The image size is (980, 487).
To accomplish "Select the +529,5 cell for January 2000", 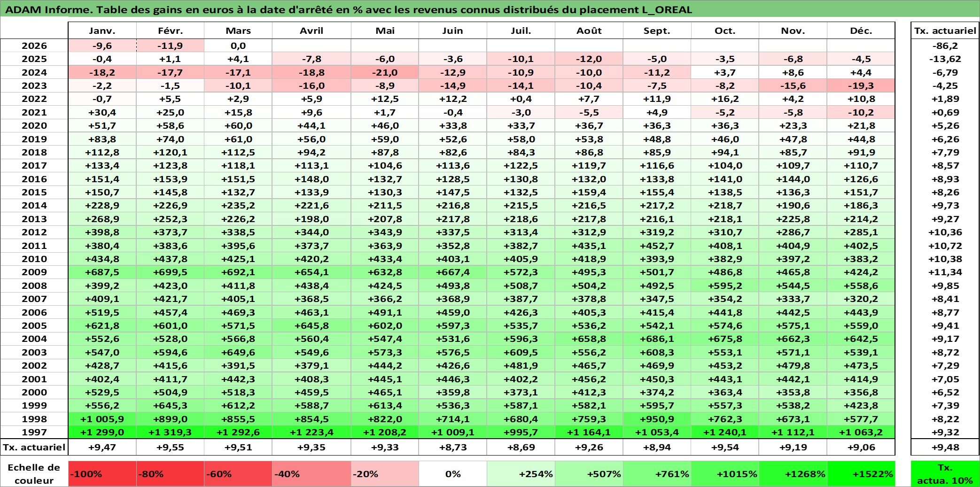I will 102,392.
